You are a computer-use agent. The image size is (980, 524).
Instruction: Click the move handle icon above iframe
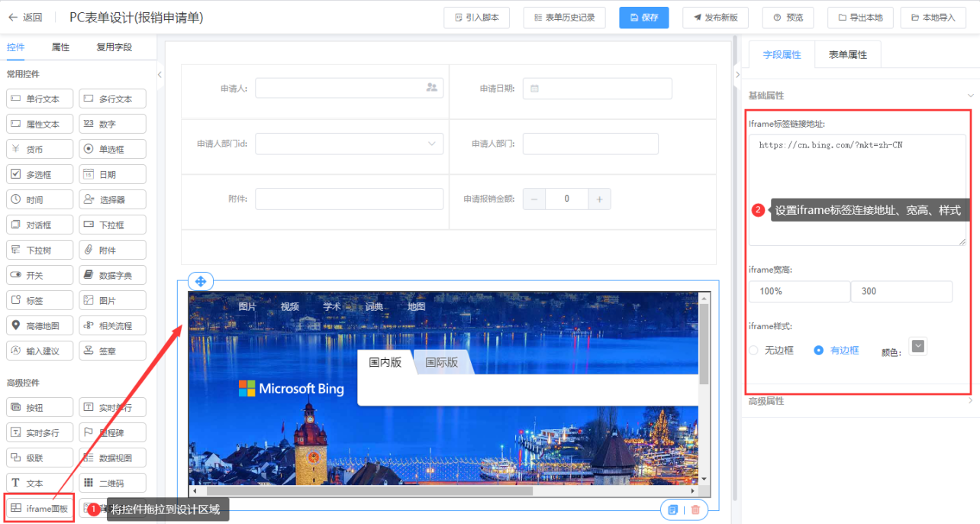[201, 281]
